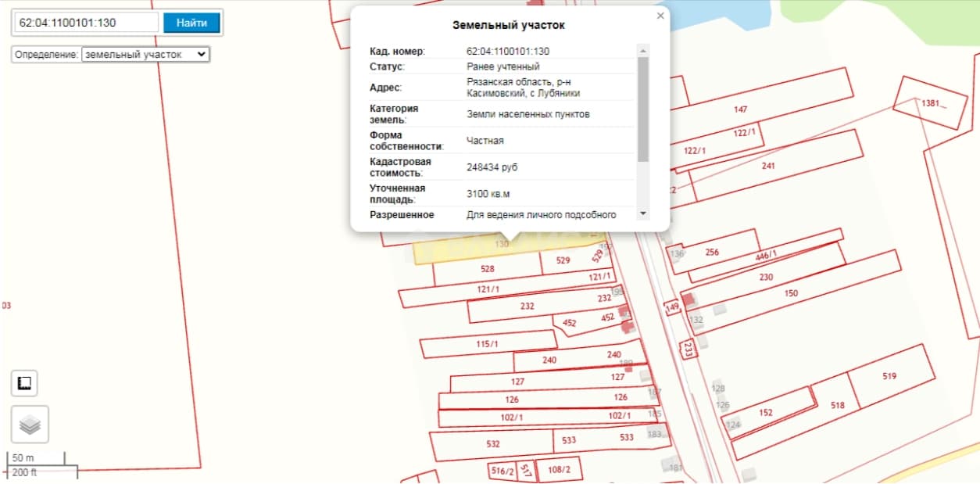
Task: Select parcel 150 on the map
Action: point(792,293)
